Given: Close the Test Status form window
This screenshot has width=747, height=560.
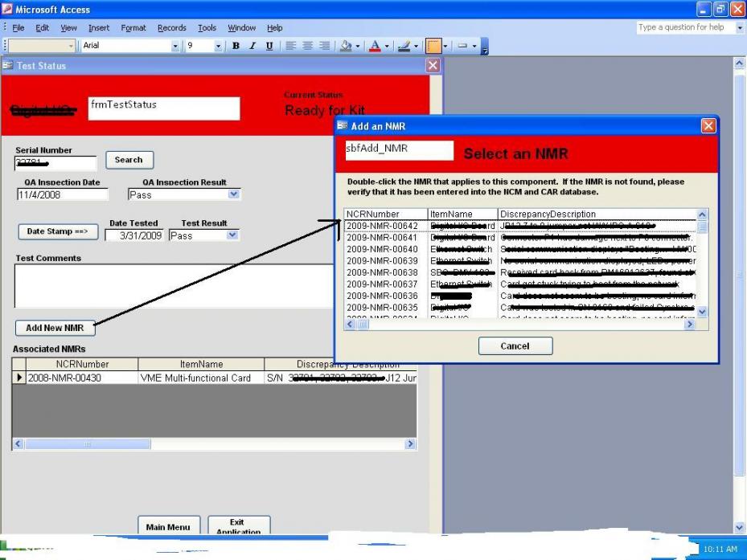Looking at the screenshot, I should [433, 65].
